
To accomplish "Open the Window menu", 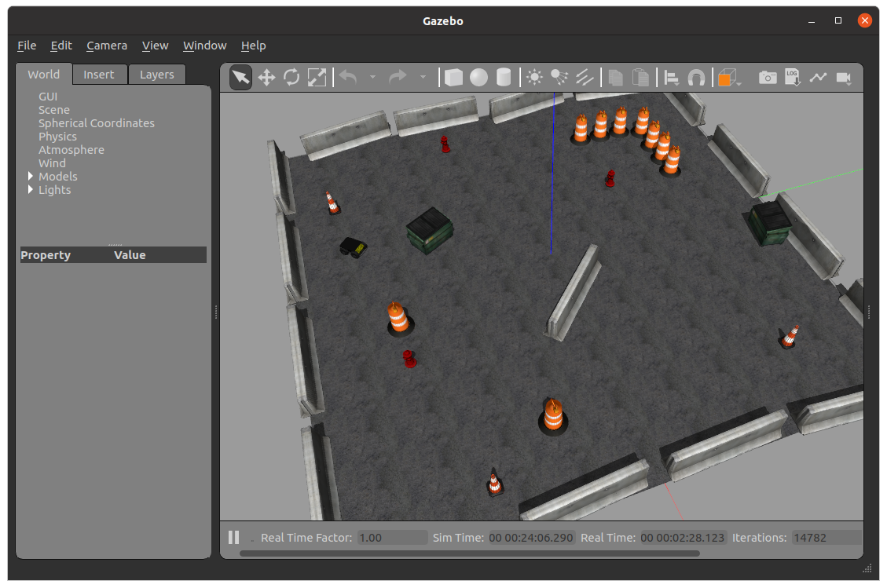I will (x=205, y=46).
